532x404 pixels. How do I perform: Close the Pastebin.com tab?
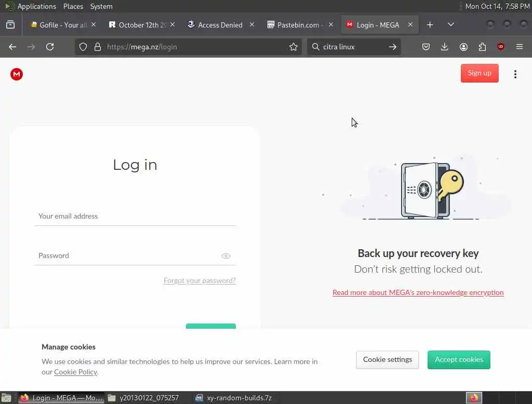coord(331,25)
